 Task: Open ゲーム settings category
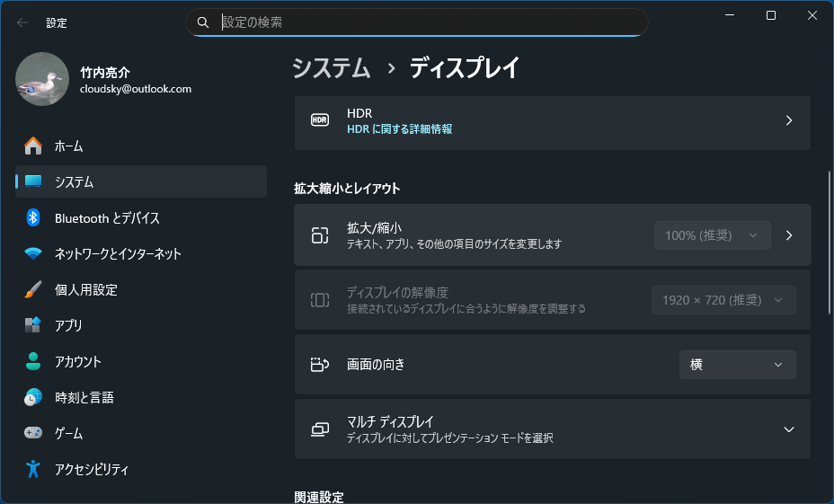[x=141, y=433]
